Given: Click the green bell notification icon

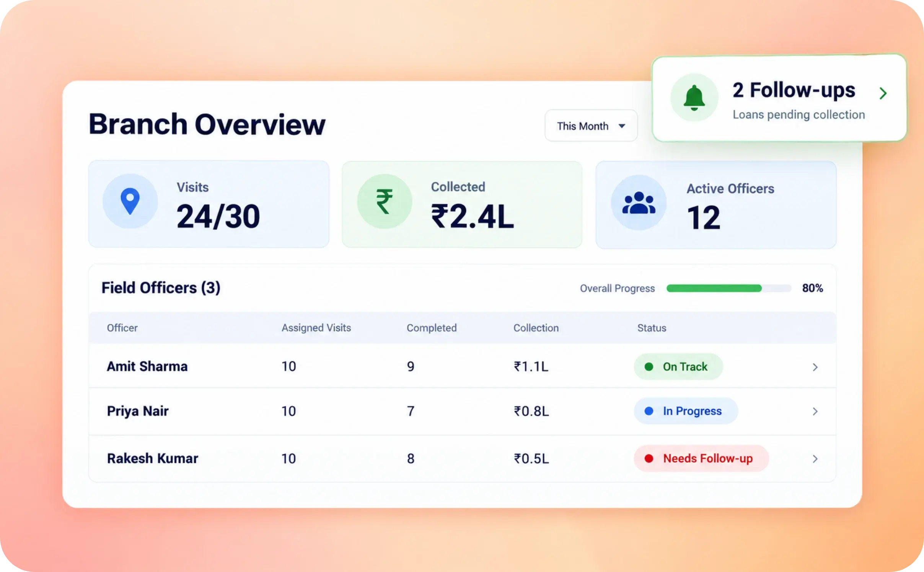Looking at the screenshot, I should pos(694,98).
